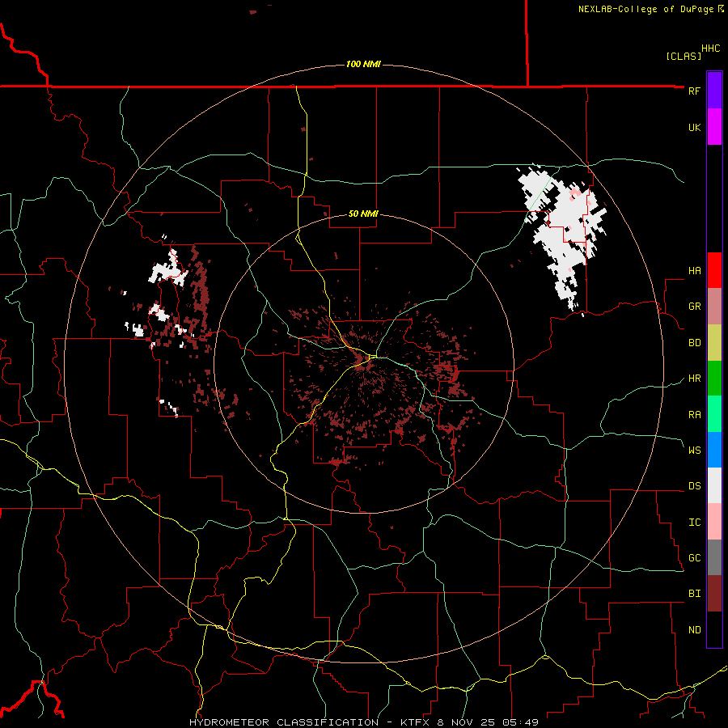
Task: Click the 50 NMI range ring label
Action: [x=363, y=214]
